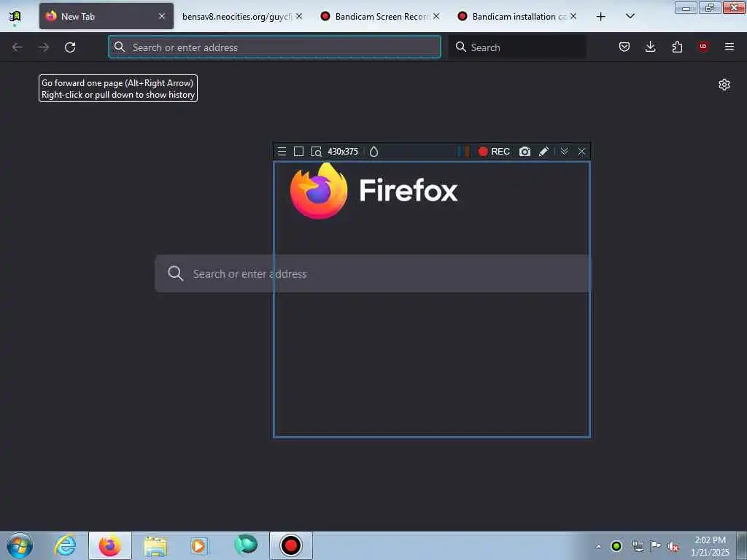Take a screenshot with Bandicam camera icon
This screenshot has height=560, width=747.
click(x=525, y=152)
